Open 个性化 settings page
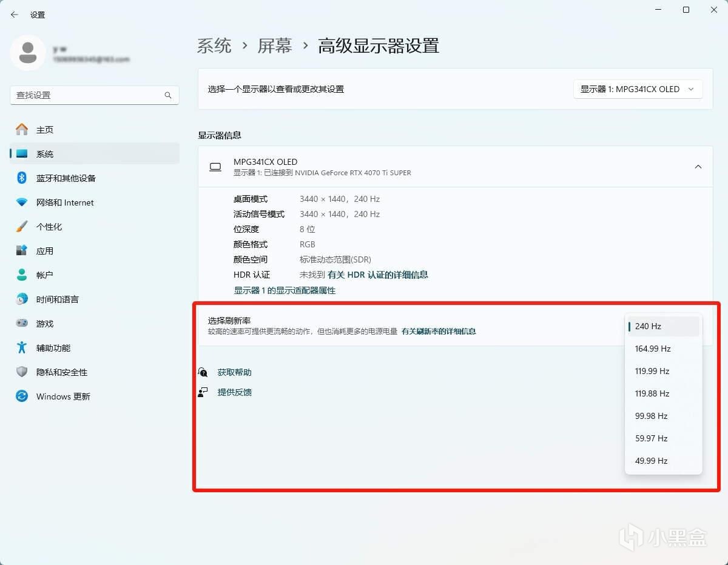The image size is (728, 565). pyautogui.click(x=95, y=226)
